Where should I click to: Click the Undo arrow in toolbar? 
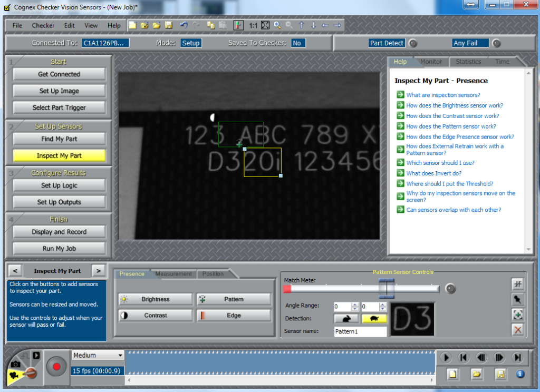coord(184,25)
